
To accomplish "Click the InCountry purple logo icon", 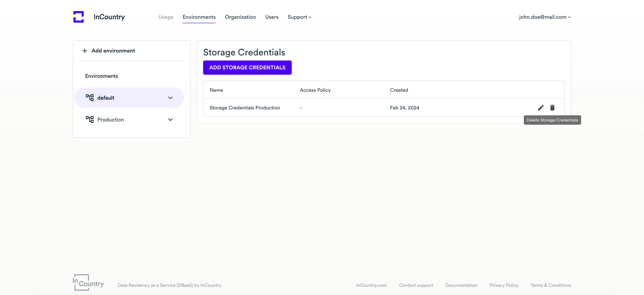I will point(79,17).
